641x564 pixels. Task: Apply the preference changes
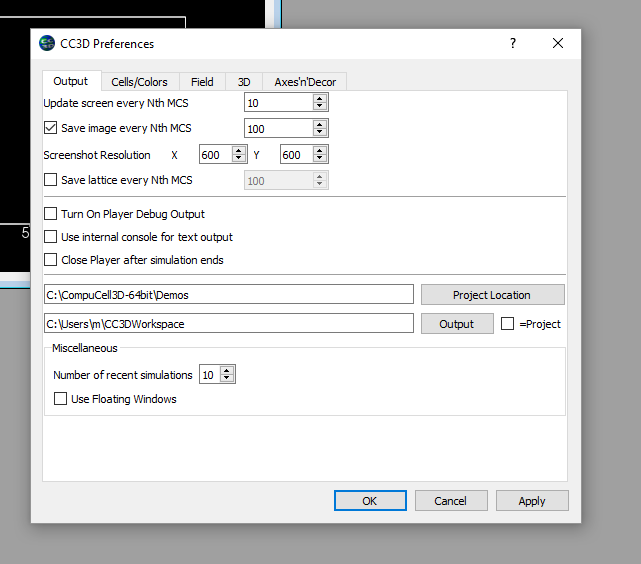pyautogui.click(x=532, y=501)
